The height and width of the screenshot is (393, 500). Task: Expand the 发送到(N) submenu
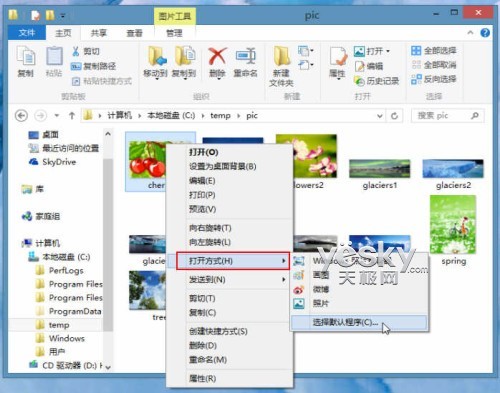coord(229,279)
